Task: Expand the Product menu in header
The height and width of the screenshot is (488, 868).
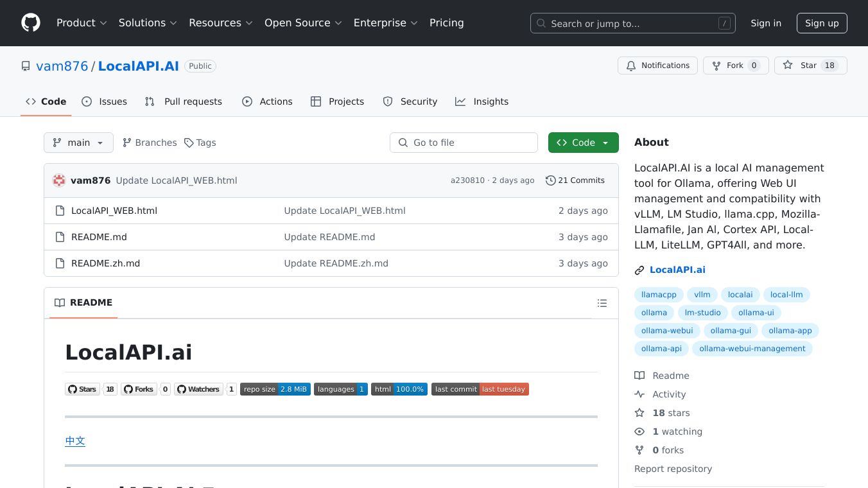Action: point(82,23)
